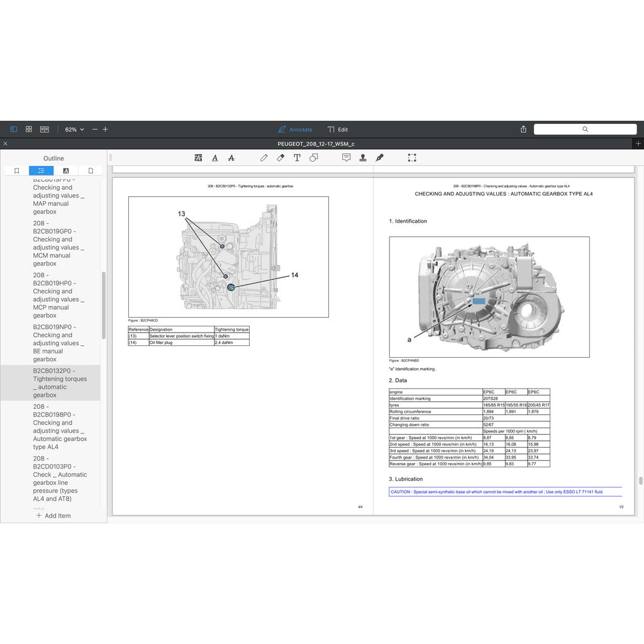The image size is (644, 644).
Task: Select the strikethrough text tool
Action: point(231,158)
